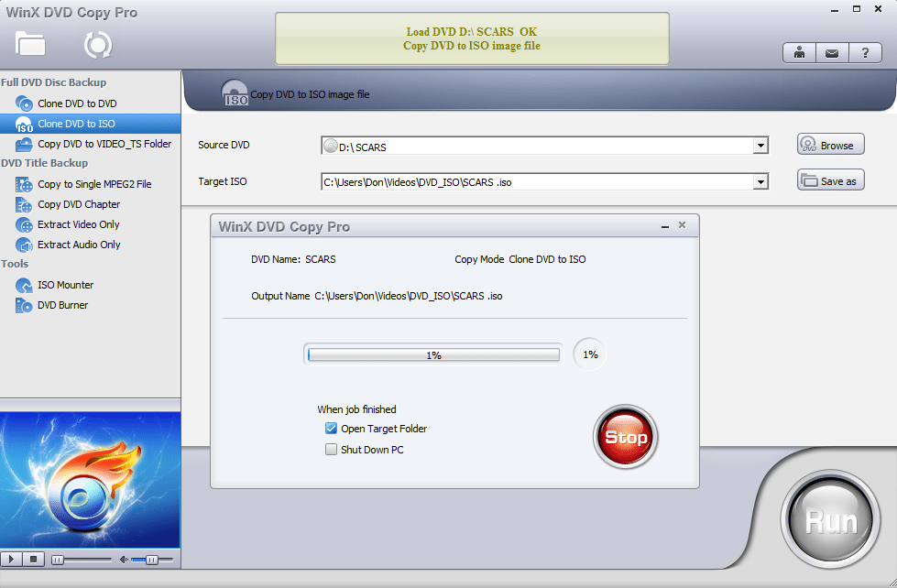
Task: Uncheck Open Target Folder checkbox
Action: click(x=332, y=428)
